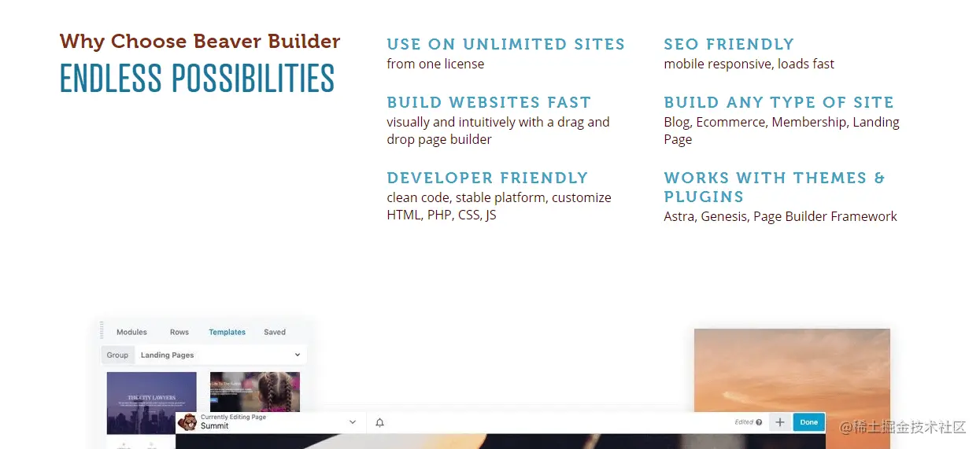Click the Summit page title
The image size is (980, 449).
click(215, 426)
